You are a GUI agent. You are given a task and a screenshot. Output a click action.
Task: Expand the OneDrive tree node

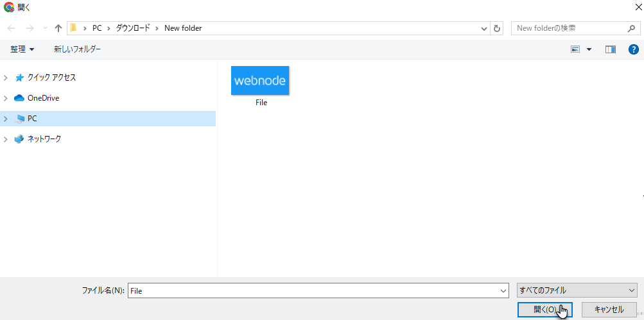coord(5,98)
